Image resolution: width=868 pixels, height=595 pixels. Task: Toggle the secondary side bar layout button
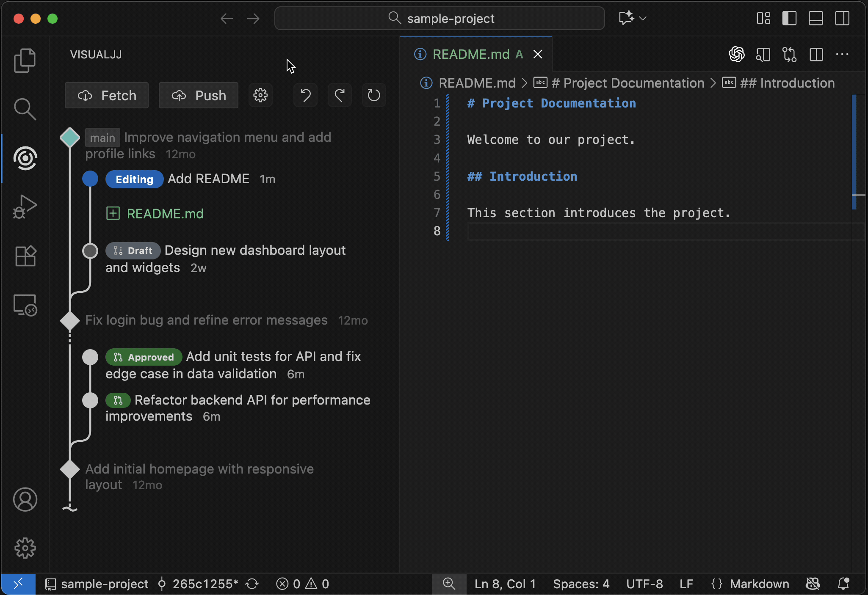point(842,18)
